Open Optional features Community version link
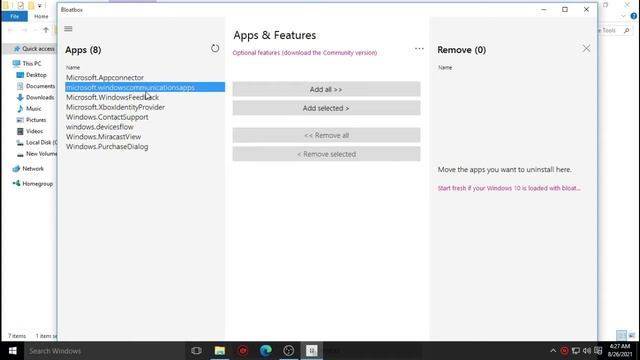This screenshot has height=360, width=640. pos(305,53)
